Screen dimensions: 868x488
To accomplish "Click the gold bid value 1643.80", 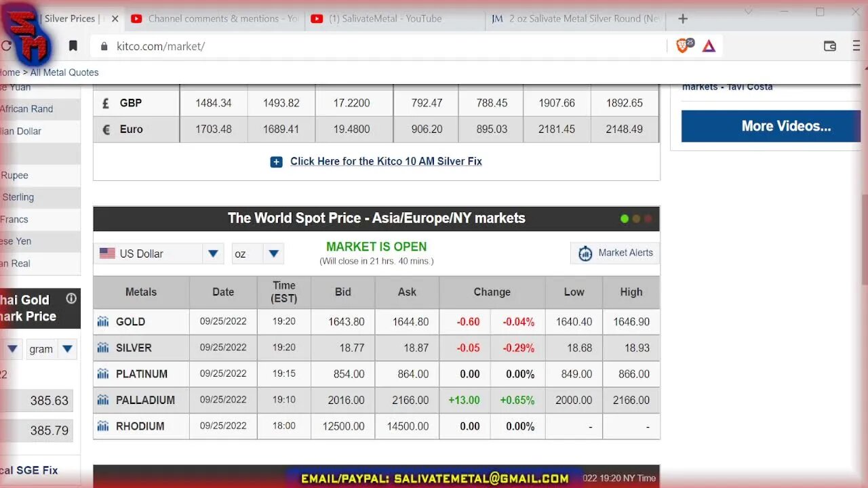I will 347,322.
